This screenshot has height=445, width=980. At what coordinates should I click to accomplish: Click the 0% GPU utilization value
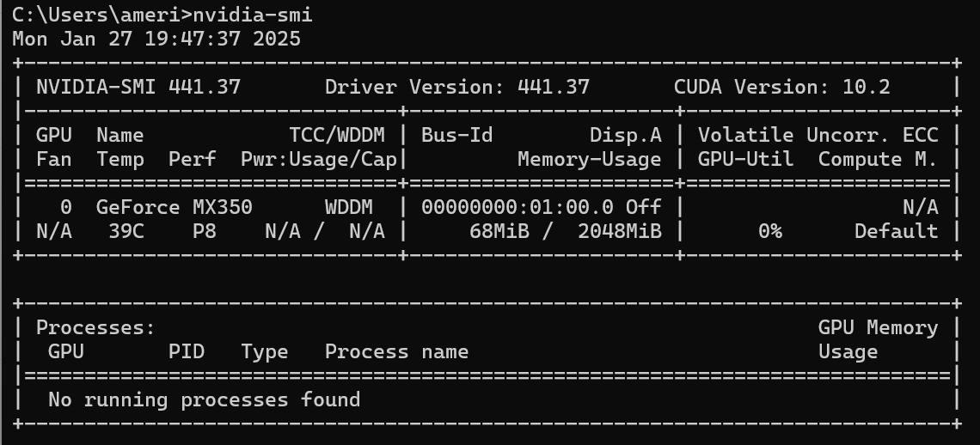point(770,231)
